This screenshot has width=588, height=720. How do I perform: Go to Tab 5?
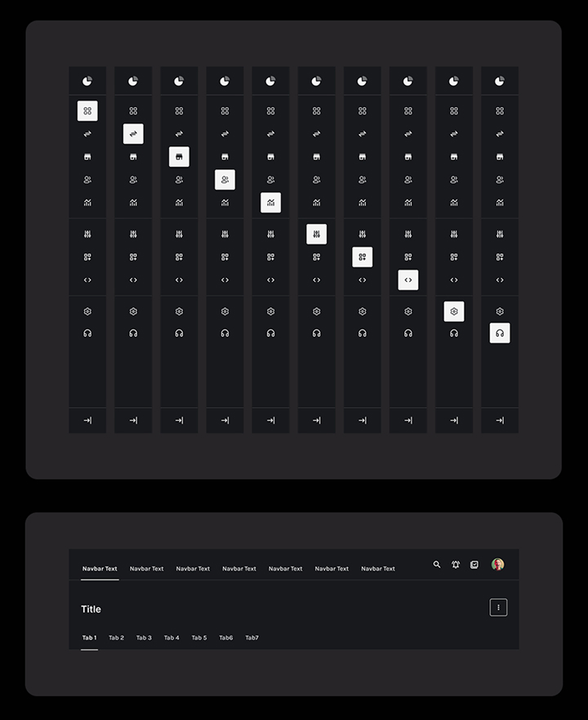coord(199,637)
